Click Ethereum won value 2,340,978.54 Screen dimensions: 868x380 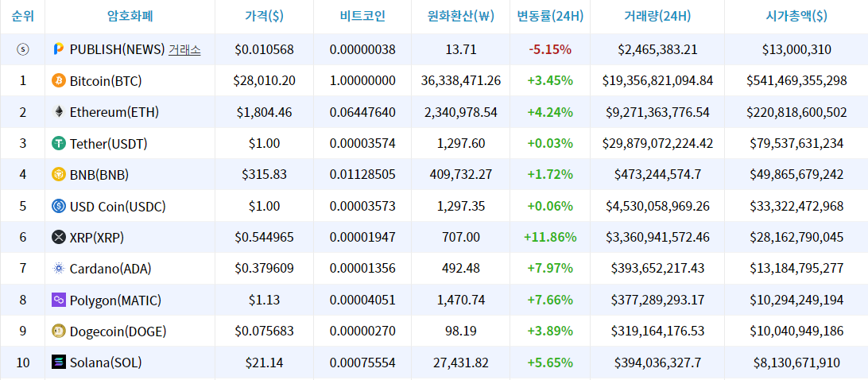(x=460, y=112)
